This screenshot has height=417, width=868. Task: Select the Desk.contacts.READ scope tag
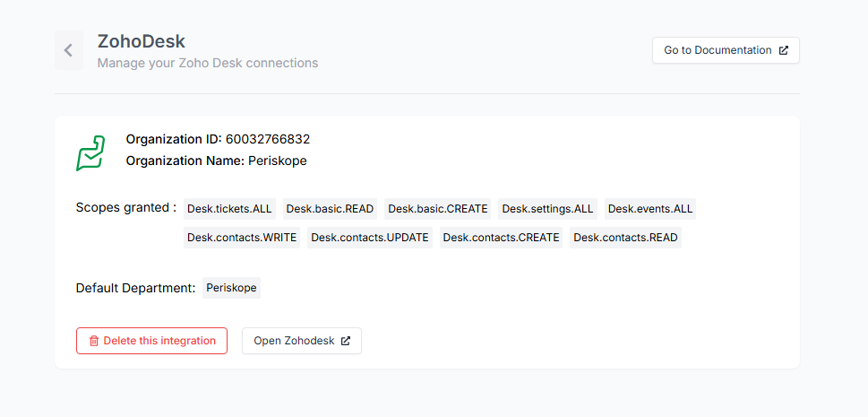[625, 238]
